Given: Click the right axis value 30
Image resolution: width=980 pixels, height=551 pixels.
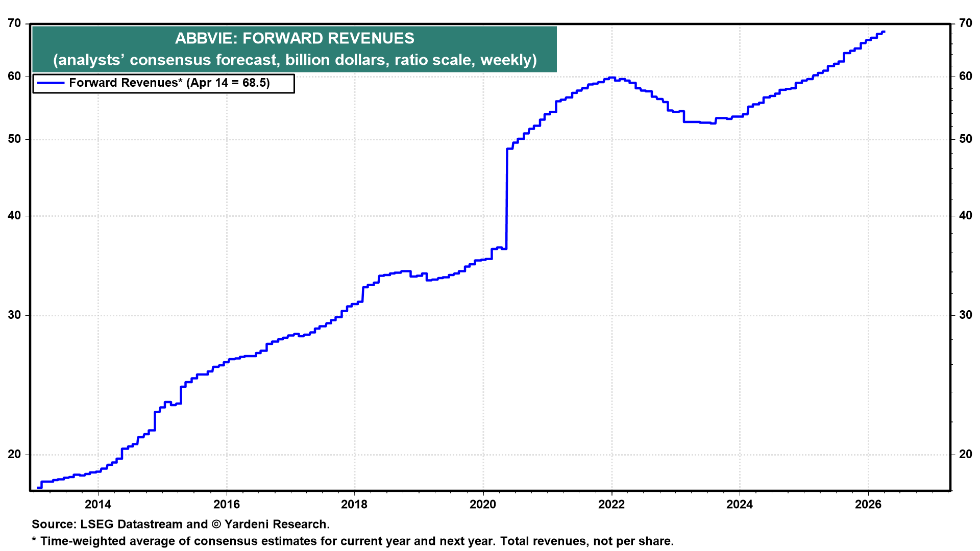Looking at the screenshot, I should (965, 315).
